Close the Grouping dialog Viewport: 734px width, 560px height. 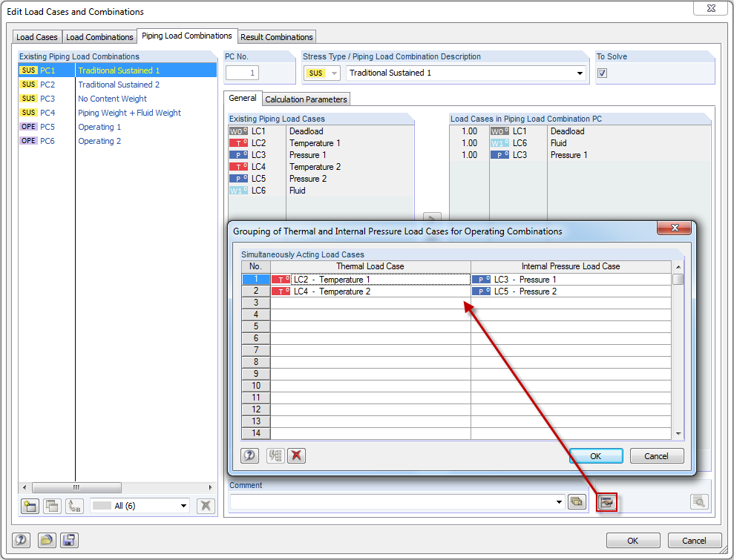coord(674,228)
